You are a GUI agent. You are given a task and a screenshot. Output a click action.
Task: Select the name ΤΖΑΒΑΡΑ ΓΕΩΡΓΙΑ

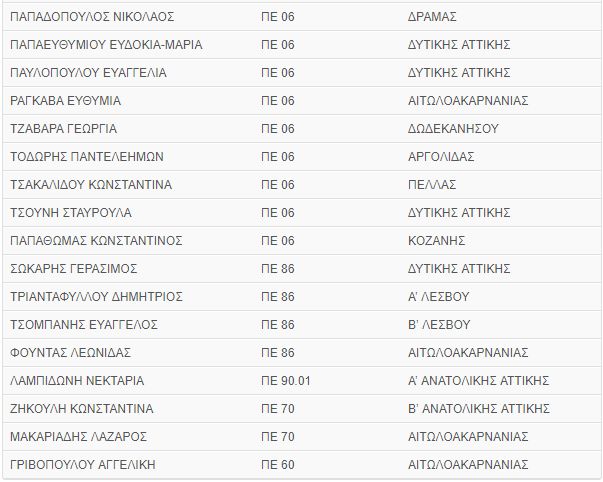[63, 129]
